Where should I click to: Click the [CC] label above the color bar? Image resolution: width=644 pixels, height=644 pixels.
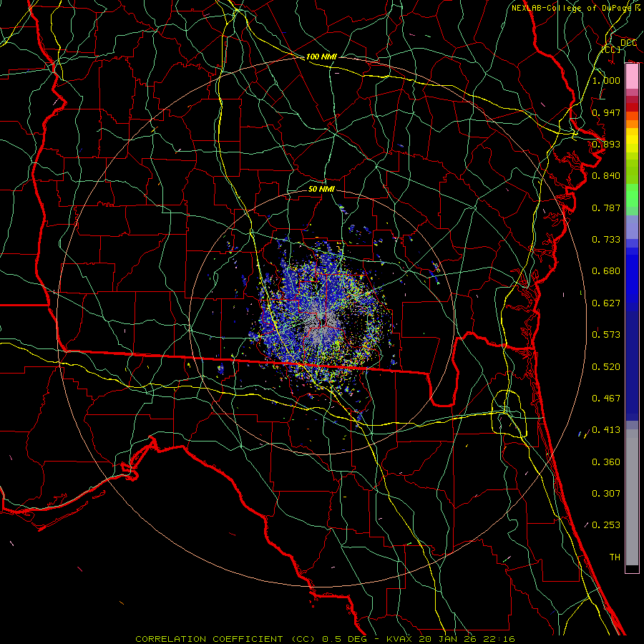pos(611,49)
